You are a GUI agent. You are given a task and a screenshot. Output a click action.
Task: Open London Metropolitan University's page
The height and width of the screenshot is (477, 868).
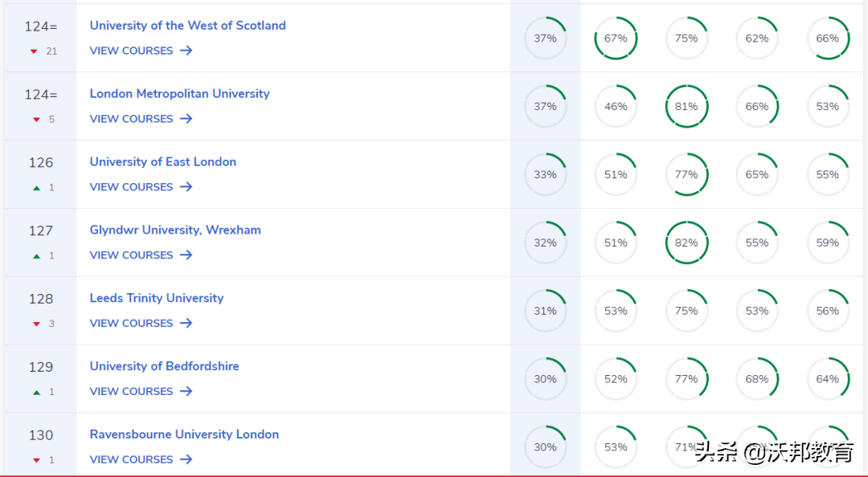pos(179,93)
